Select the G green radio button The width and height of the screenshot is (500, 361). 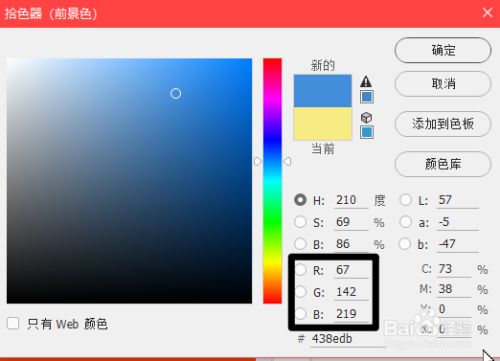click(x=300, y=292)
